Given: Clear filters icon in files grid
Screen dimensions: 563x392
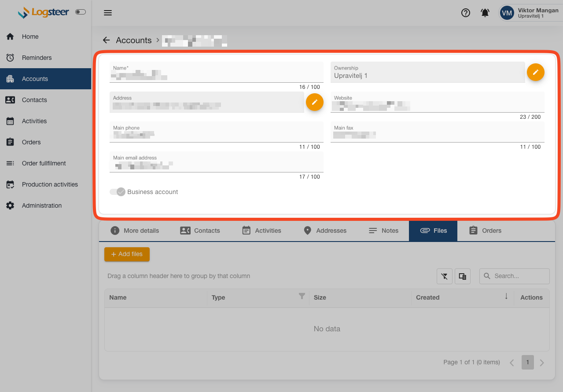Looking at the screenshot, I should coord(444,276).
